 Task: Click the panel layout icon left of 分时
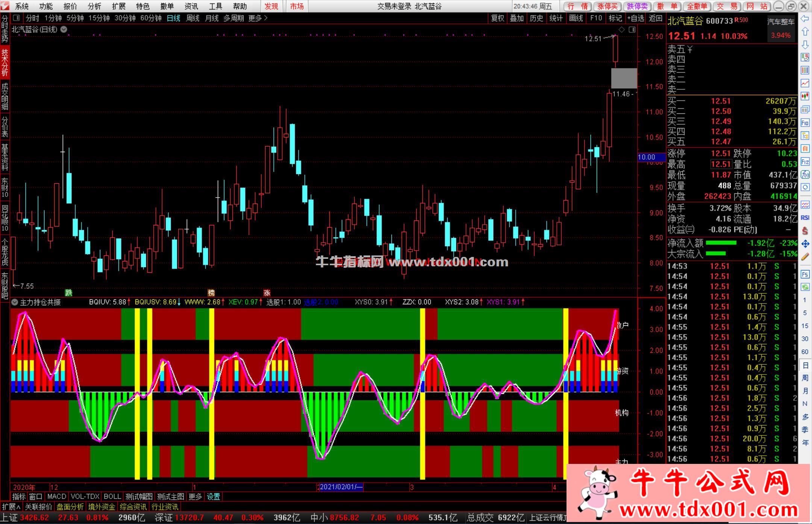pos(16,18)
